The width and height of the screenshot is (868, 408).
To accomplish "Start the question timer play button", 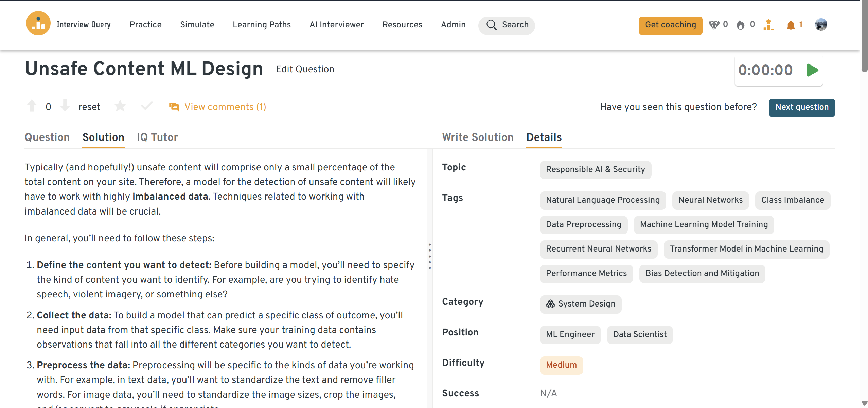I will 812,70.
